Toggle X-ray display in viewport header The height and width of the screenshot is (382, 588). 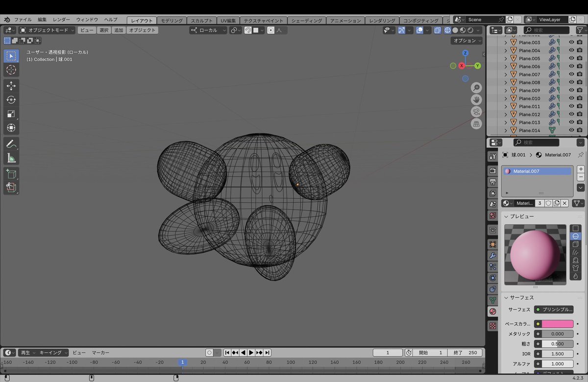click(x=437, y=30)
